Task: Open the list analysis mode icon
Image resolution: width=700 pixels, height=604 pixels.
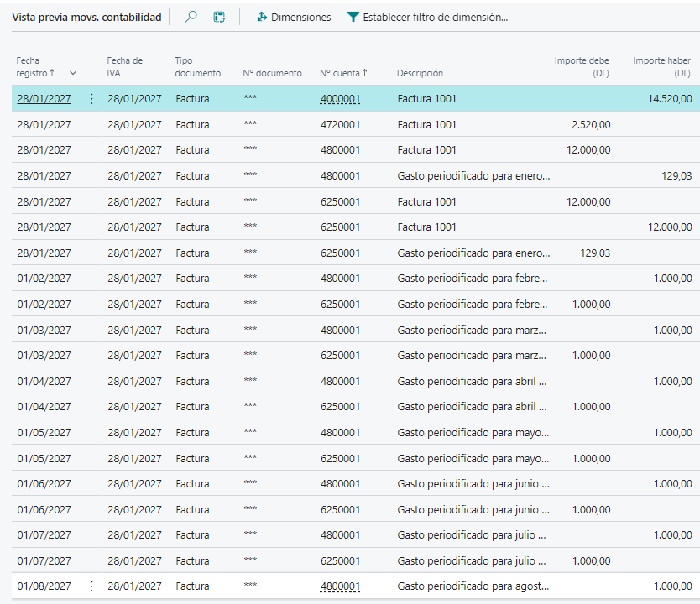Action: pyautogui.click(x=219, y=17)
